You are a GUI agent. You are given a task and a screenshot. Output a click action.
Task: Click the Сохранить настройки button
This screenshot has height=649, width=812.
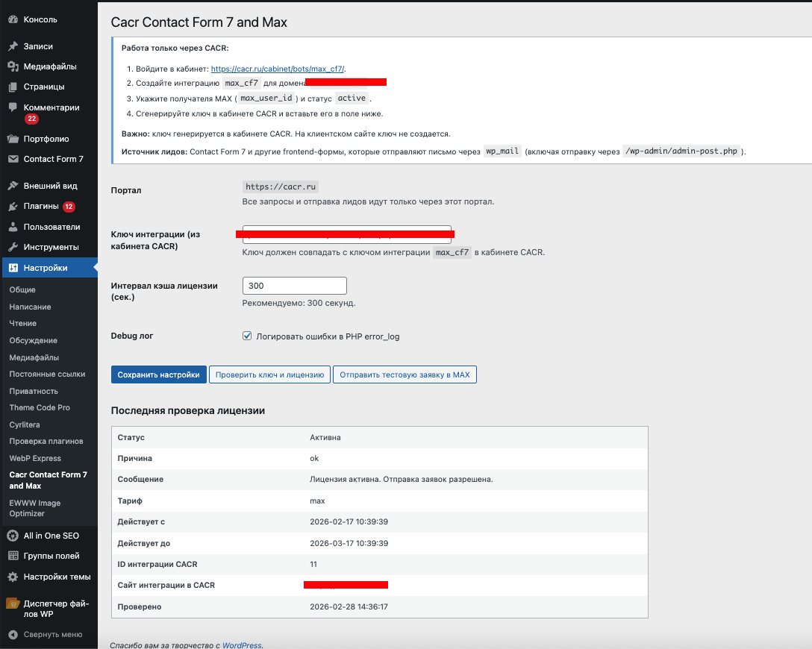click(x=158, y=374)
